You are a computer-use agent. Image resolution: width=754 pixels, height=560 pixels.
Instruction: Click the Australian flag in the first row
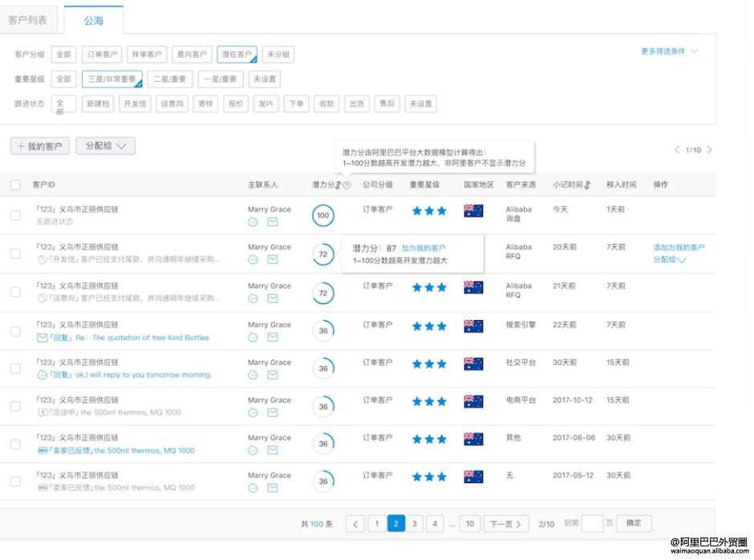click(x=473, y=211)
